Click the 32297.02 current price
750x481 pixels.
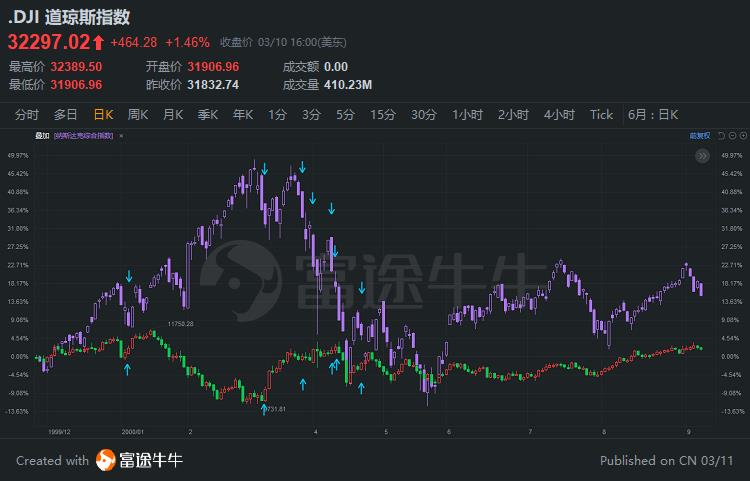pos(48,42)
